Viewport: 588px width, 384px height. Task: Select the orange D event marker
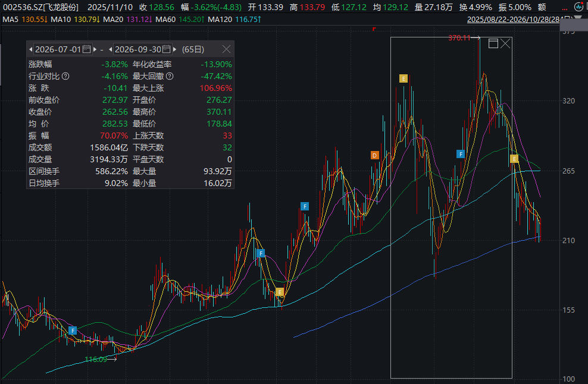[x=374, y=155]
